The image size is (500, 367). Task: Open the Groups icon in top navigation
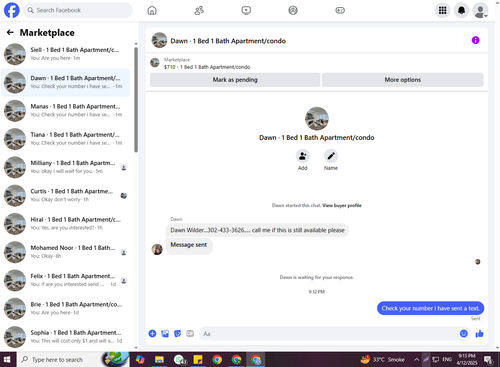pyautogui.click(x=293, y=10)
